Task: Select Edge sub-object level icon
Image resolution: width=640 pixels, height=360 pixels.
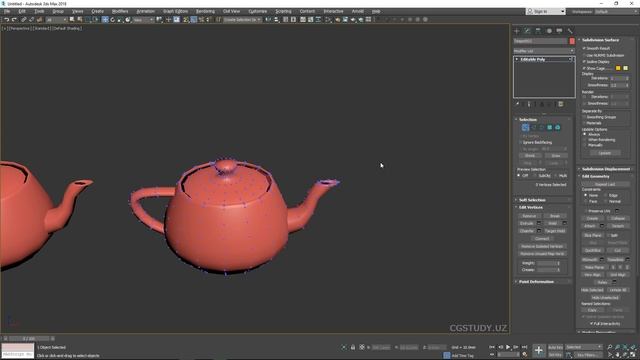Action: [533, 128]
